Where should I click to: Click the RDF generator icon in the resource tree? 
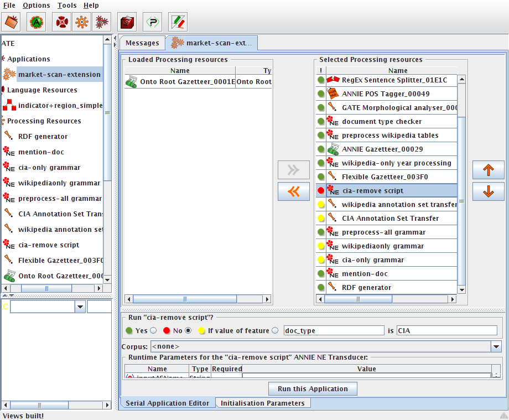click(x=9, y=136)
